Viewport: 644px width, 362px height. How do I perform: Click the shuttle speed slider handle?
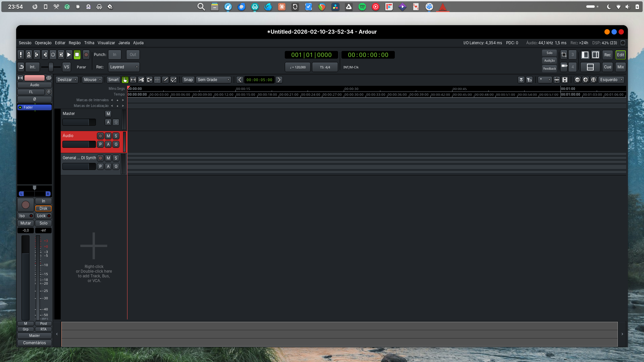(x=51, y=67)
